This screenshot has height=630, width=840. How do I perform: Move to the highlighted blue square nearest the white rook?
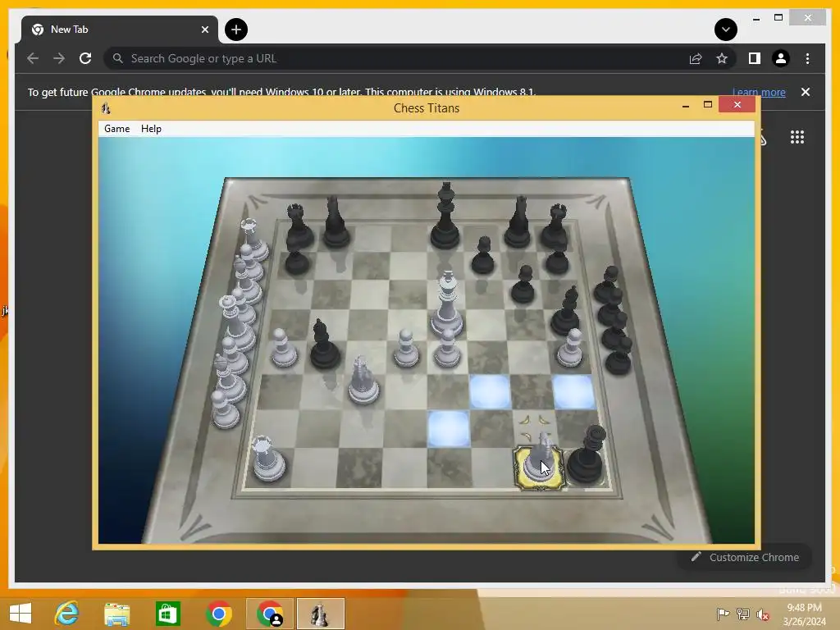[449, 428]
